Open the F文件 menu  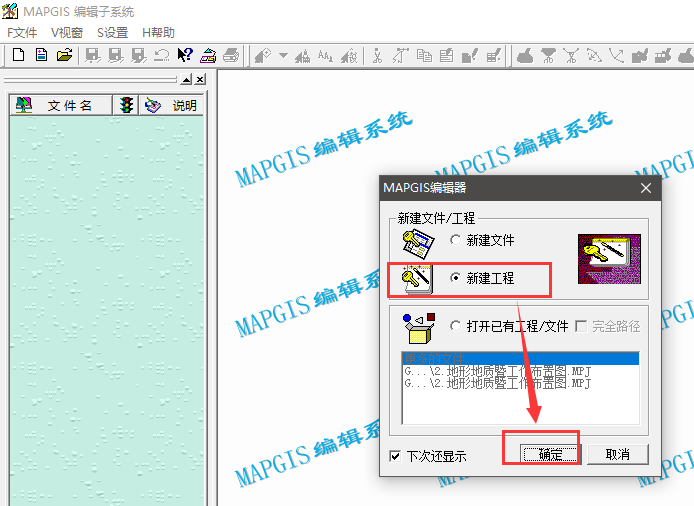[22, 32]
